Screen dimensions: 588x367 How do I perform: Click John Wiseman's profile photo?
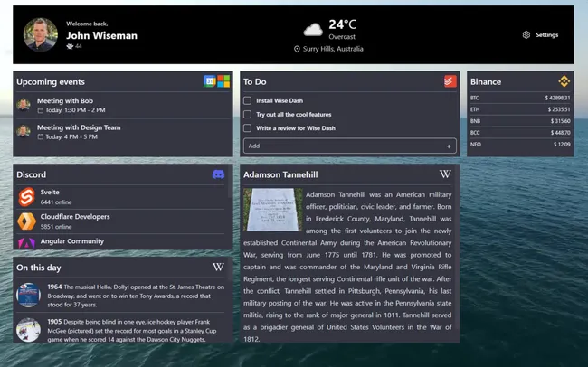click(x=41, y=34)
